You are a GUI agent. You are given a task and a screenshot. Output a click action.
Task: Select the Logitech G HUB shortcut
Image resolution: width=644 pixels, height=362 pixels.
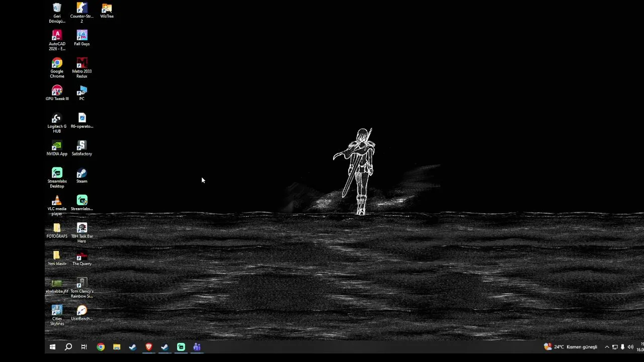click(57, 123)
